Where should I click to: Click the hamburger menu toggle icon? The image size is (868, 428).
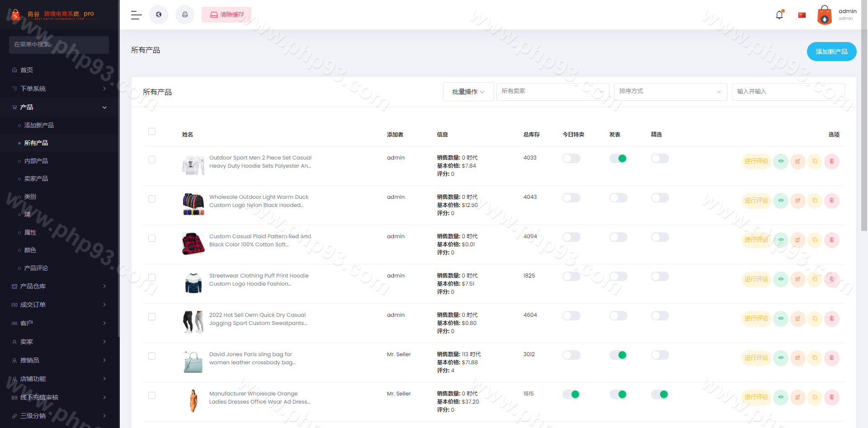[136, 15]
